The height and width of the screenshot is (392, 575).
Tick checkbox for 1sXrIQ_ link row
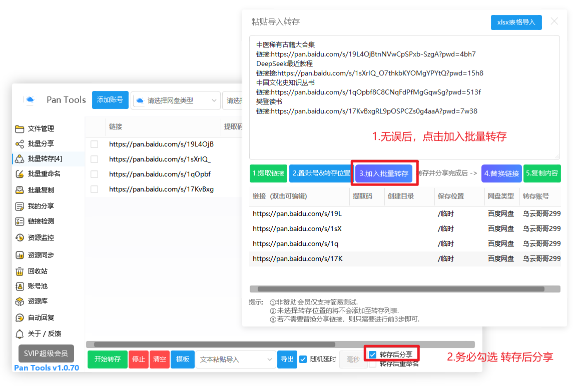[94, 159]
